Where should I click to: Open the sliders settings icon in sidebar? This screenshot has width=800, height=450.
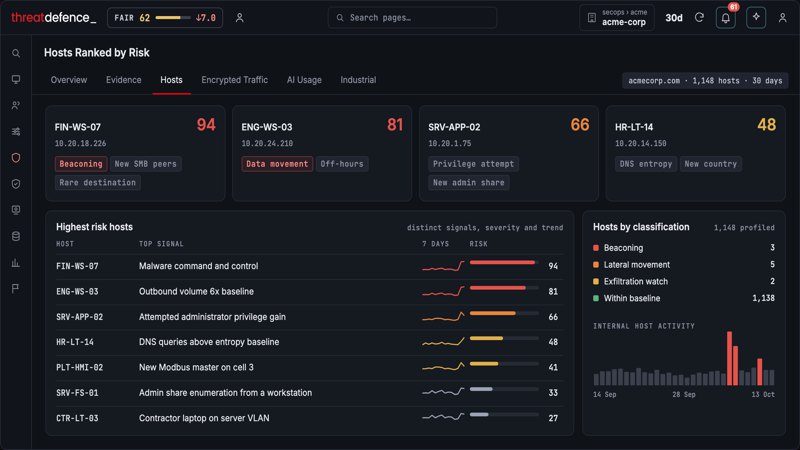pyautogui.click(x=16, y=132)
